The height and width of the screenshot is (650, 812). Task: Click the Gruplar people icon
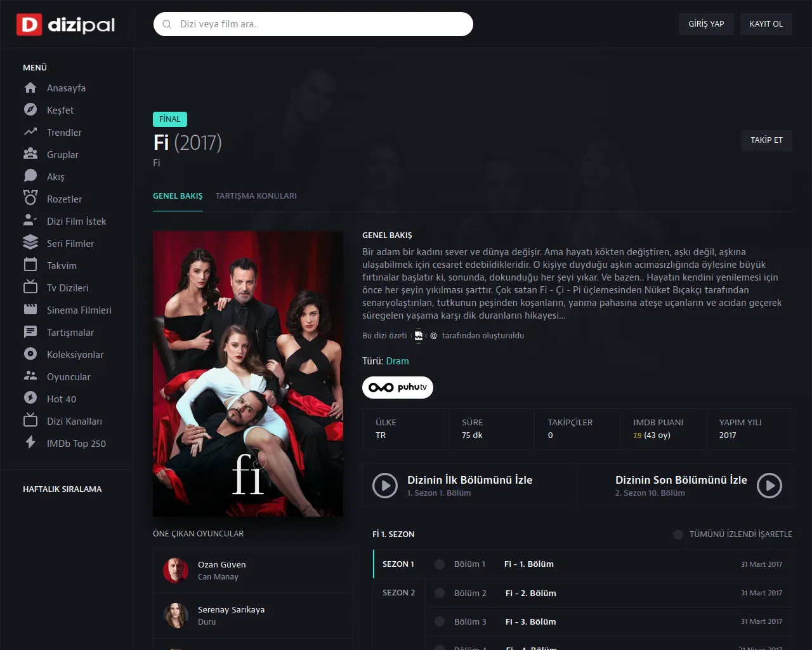[x=30, y=154]
